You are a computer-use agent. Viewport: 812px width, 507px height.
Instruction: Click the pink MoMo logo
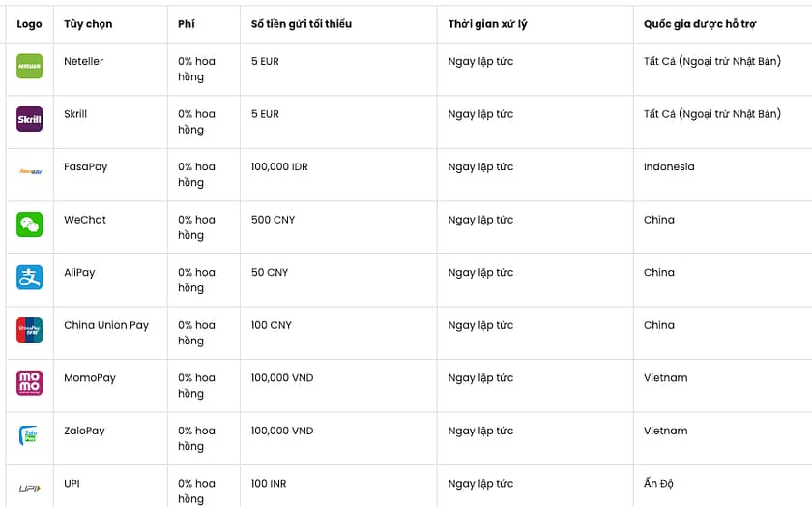pos(30,383)
